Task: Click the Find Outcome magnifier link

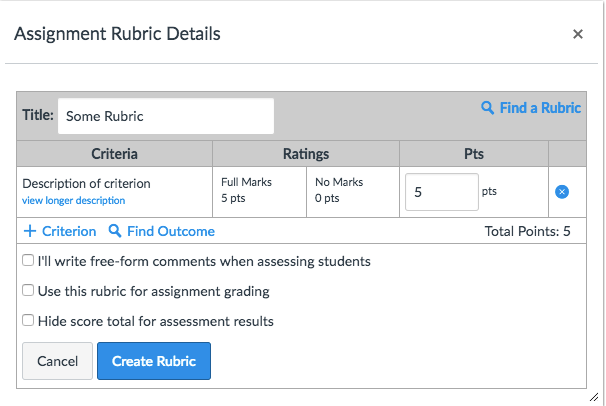Action: pyautogui.click(x=162, y=231)
